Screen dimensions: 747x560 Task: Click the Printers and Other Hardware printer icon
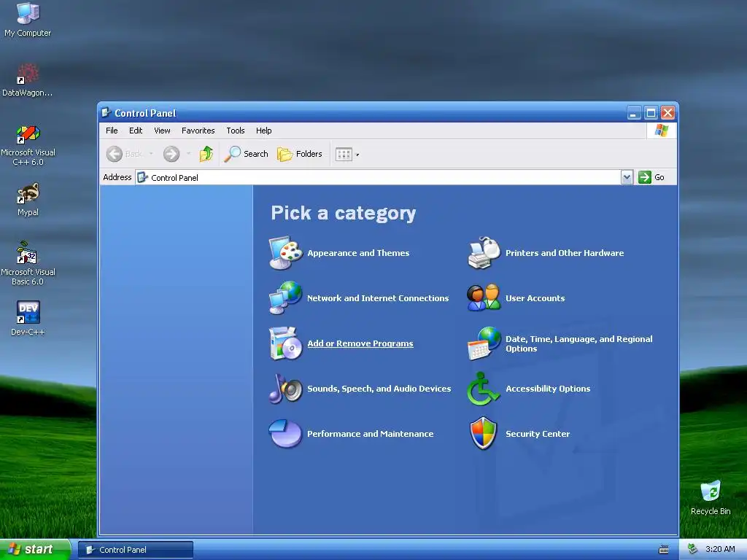tap(484, 253)
